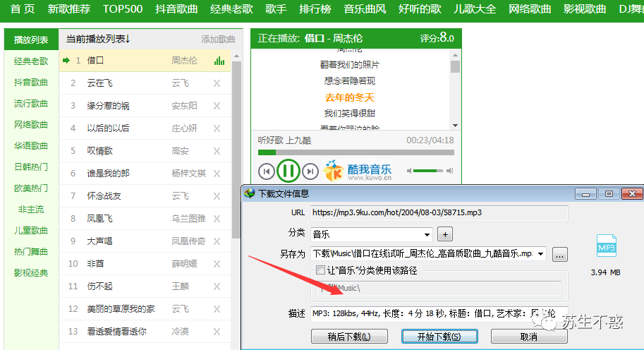Open the TOP500 menu item

coord(123,8)
